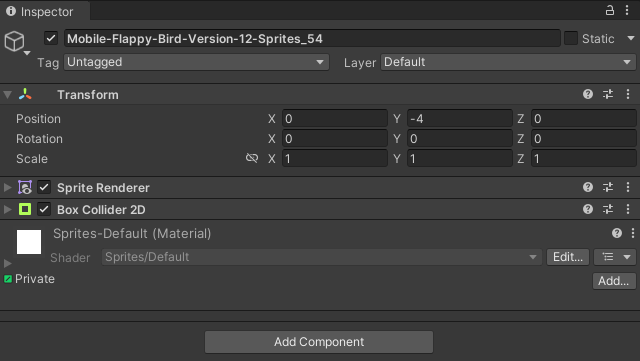Expand the Box Collider 2D foldout
This screenshot has height=361, width=640.
pyautogui.click(x=7, y=209)
